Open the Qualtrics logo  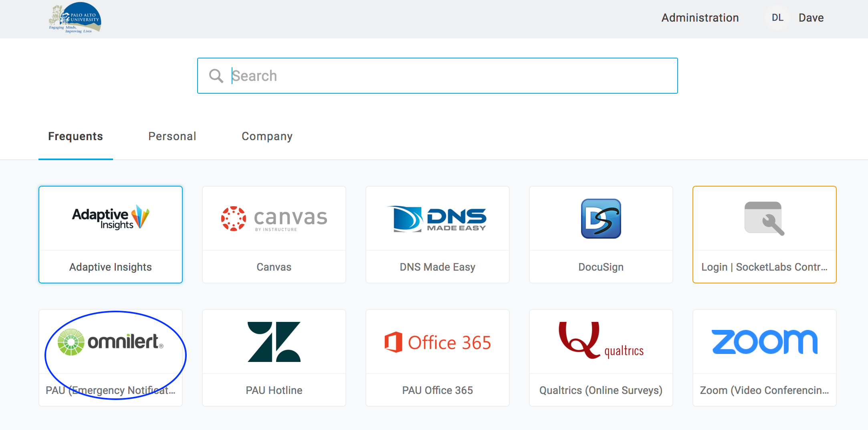tap(601, 340)
